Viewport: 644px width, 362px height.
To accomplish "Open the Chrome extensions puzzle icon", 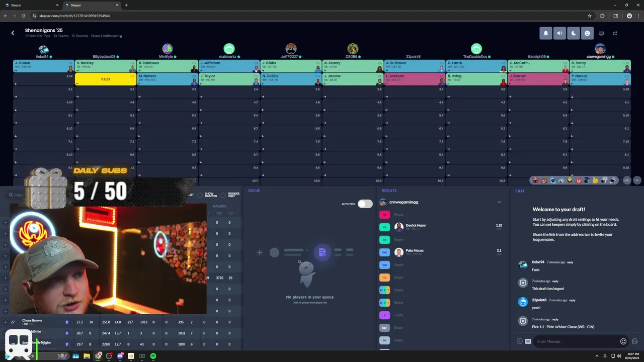I will (602, 16).
